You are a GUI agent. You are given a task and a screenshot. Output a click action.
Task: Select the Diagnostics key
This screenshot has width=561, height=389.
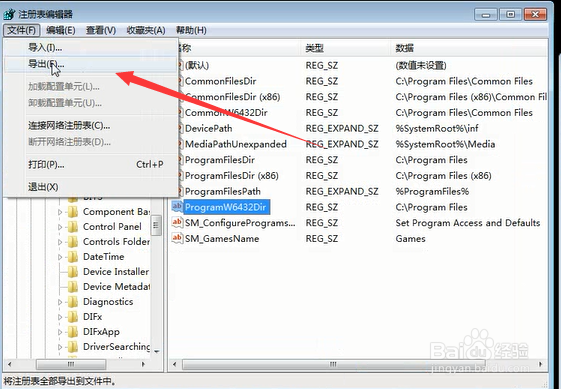click(x=108, y=302)
